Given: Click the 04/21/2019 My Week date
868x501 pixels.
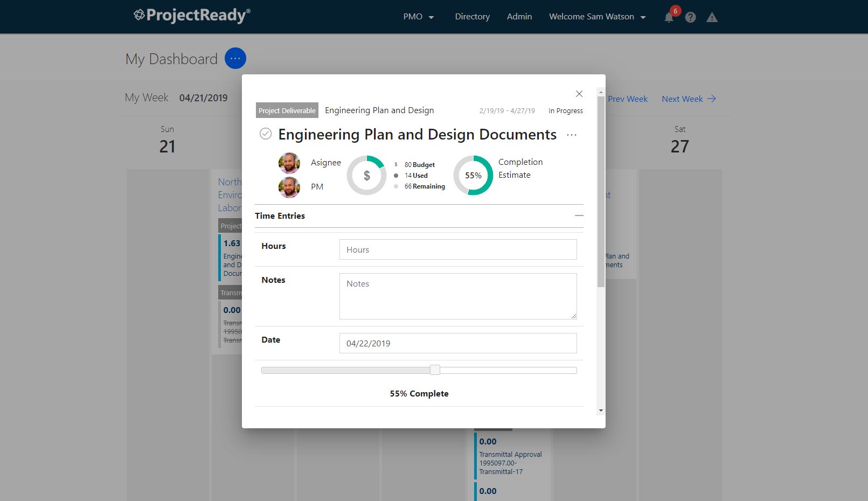Looking at the screenshot, I should pos(203,98).
